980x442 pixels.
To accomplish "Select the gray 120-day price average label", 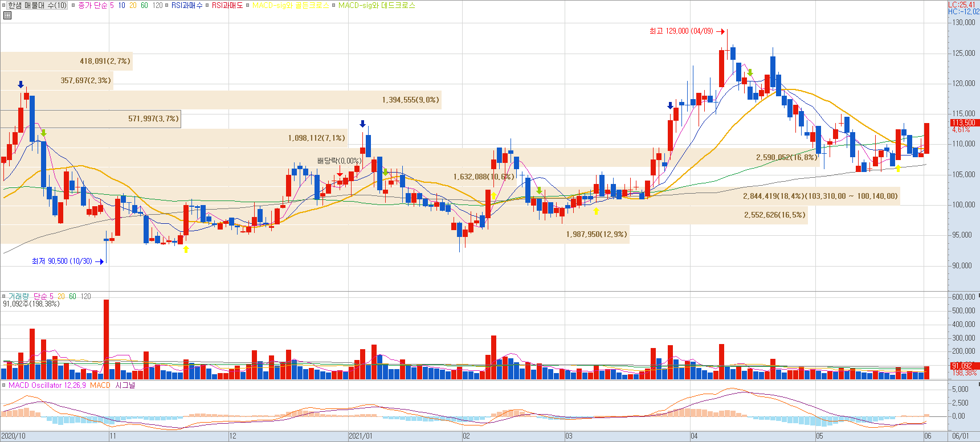I will pyautogui.click(x=157, y=5).
